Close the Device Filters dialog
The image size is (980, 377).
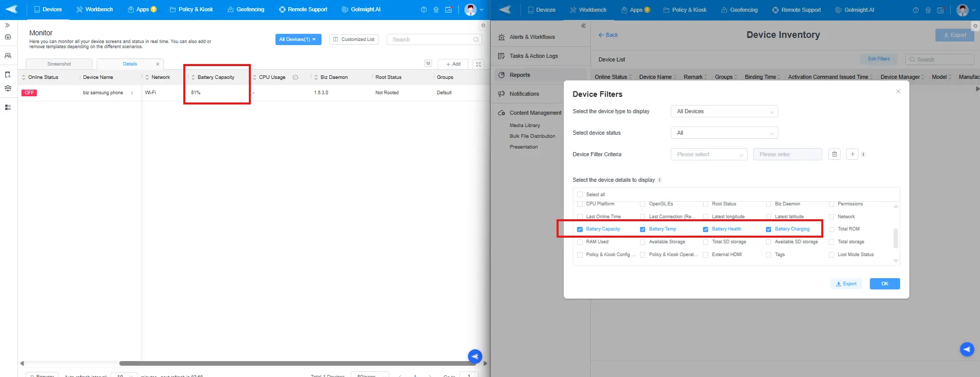[898, 92]
